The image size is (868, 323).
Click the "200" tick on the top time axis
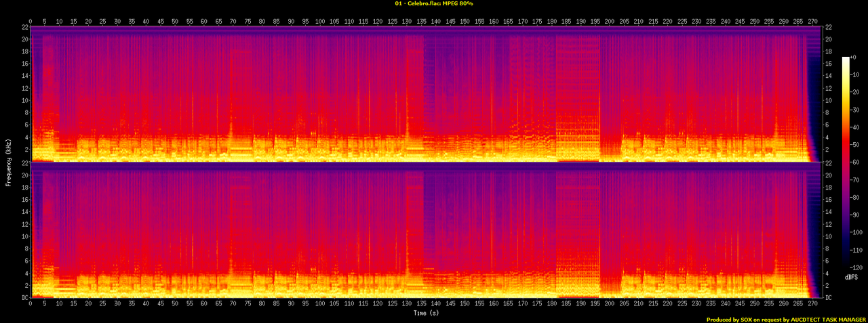click(x=610, y=21)
